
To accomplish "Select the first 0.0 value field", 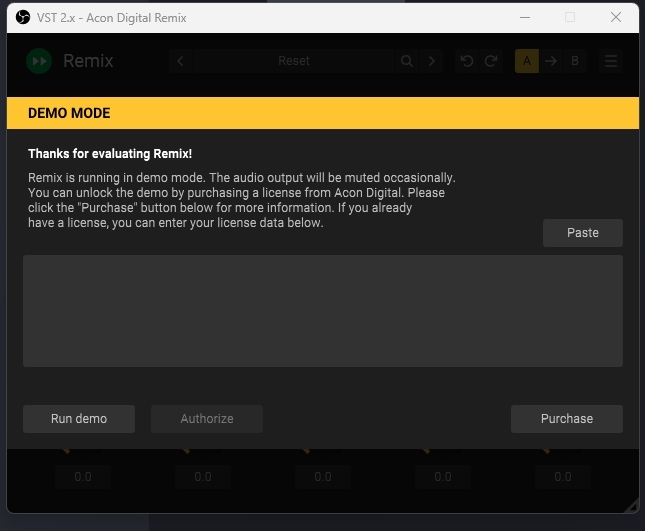I will 83,477.
